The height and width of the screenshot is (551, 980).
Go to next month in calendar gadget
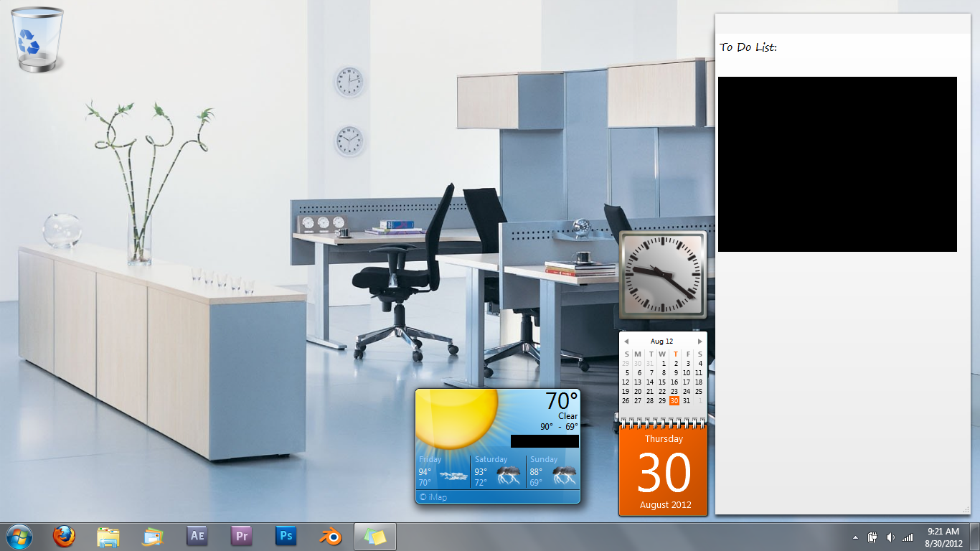tap(699, 342)
